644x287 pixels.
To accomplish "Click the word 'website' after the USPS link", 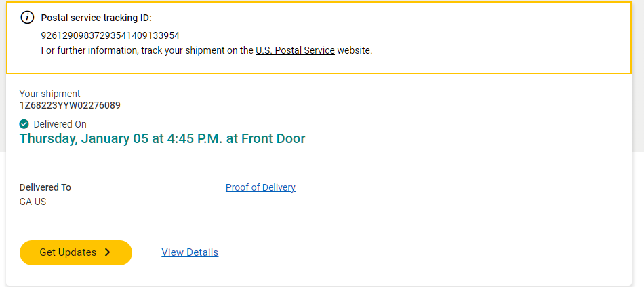I will click(x=354, y=50).
